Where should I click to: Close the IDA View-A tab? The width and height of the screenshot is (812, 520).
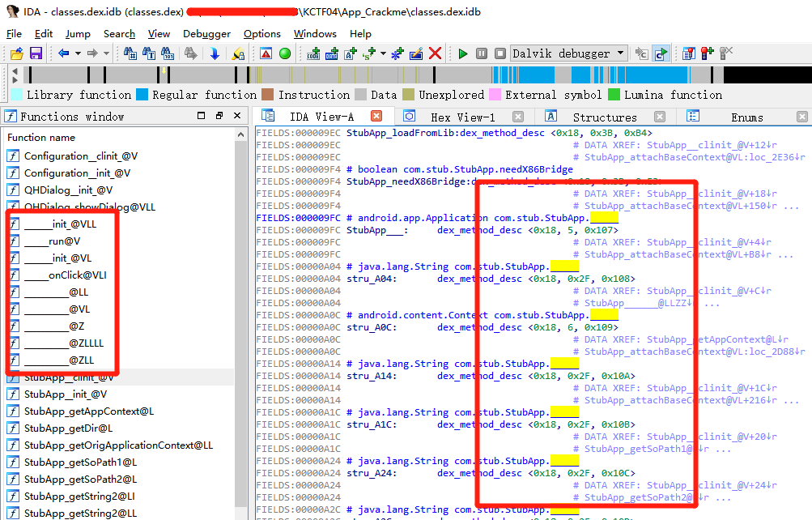[376, 116]
